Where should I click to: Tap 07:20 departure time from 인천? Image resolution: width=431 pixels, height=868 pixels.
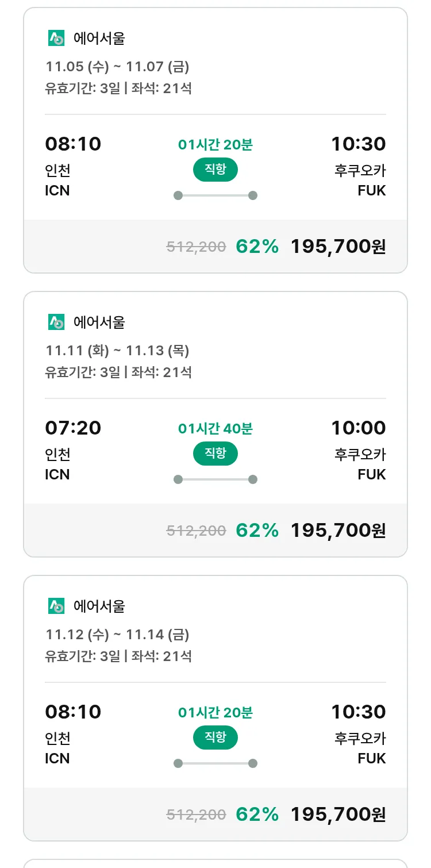[73, 428]
